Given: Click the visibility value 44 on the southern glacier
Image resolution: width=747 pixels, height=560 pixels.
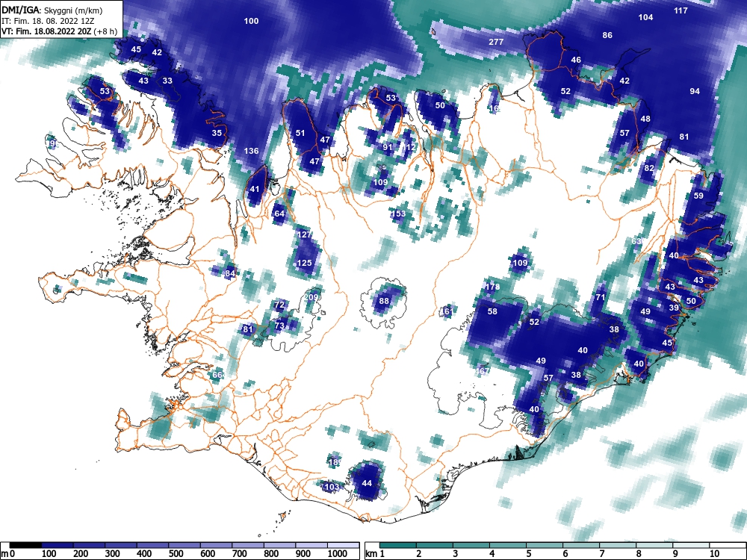Looking at the screenshot, I should [x=367, y=483].
